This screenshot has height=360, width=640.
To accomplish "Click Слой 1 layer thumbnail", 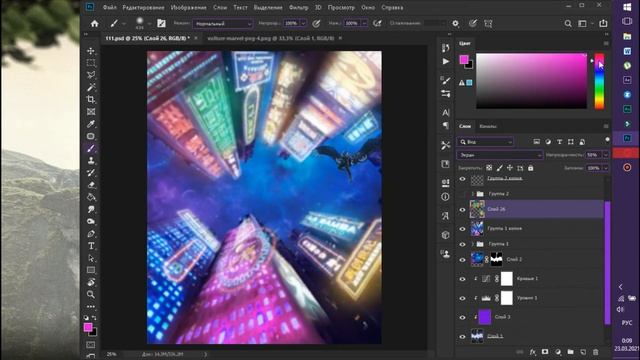I will coord(477,336).
